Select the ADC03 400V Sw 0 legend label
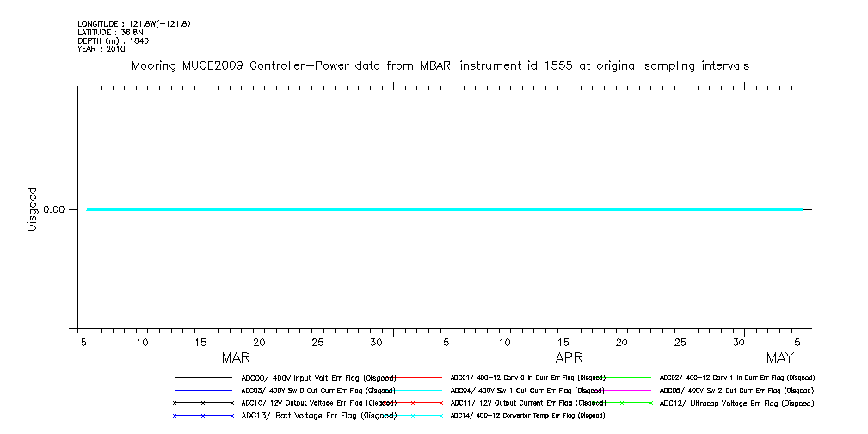This screenshot has width=868, height=434. coord(318,390)
